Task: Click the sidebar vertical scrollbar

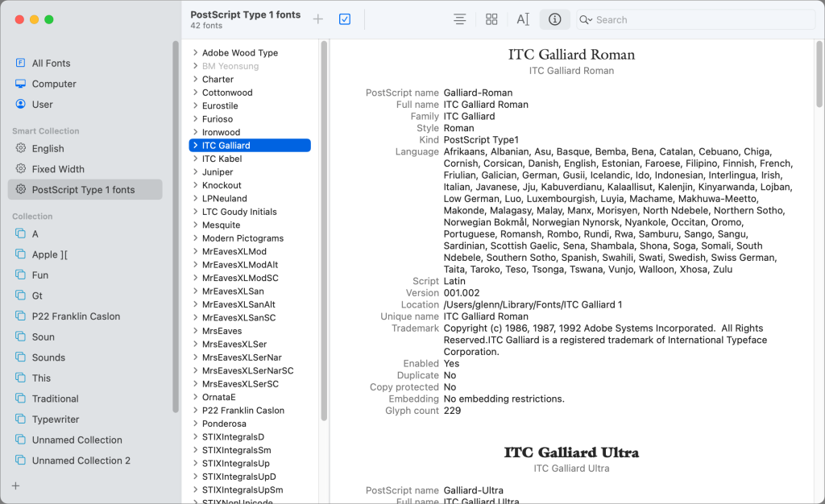Action: pyautogui.click(x=176, y=226)
